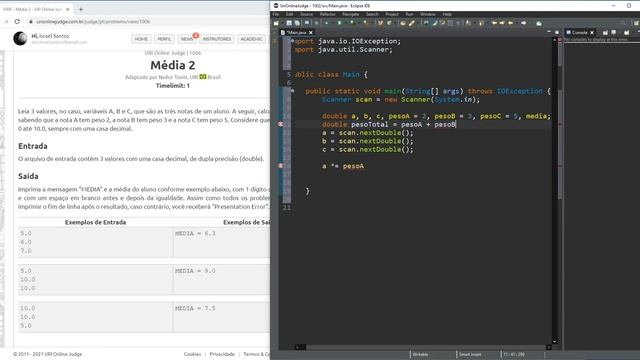This screenshot has height=360, width=640.
Task: Click the error marker on 'a *= pesoA' line
Action: click(x=281, y=166)
